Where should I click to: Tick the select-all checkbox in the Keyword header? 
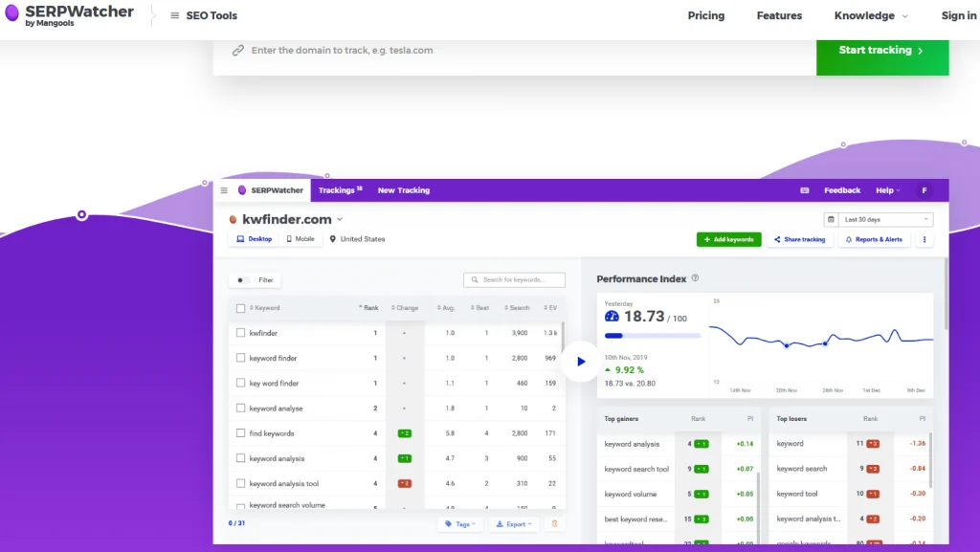tap(241, 308)
